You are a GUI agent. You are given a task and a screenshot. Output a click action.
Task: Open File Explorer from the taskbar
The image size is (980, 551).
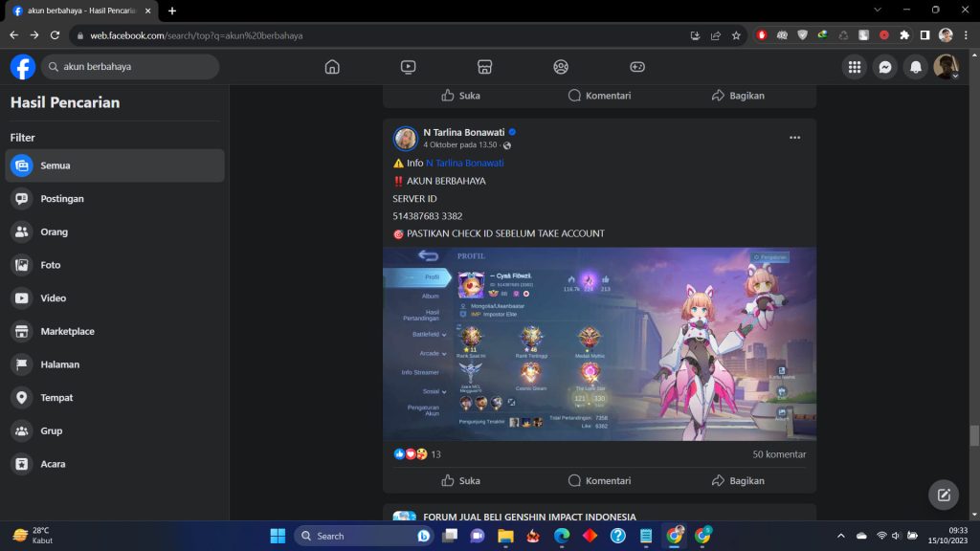pyautogui.click(x=505, y=536)
